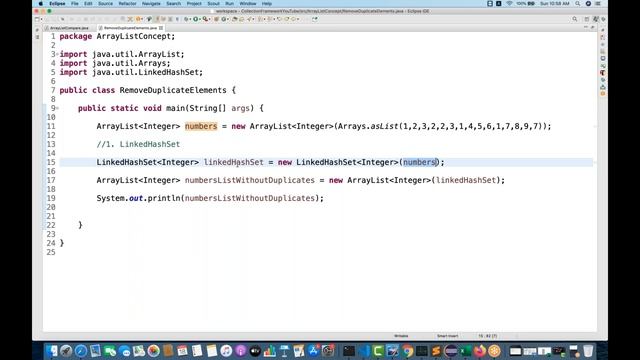640x360 pixels.
Task: Open Podcasts from the Dock
Action: tap(241, 351)
